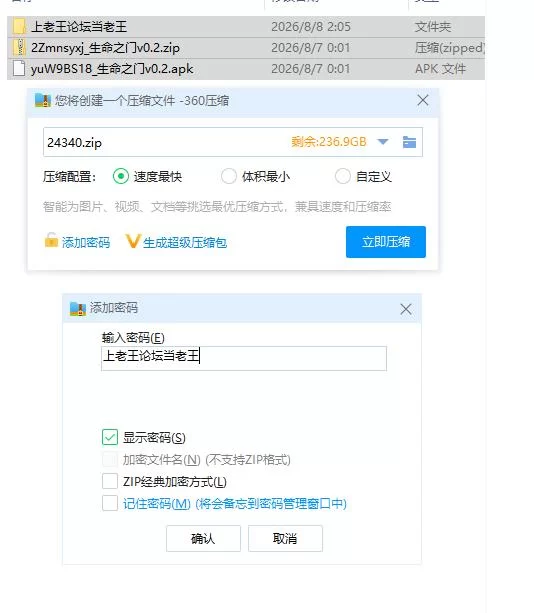Click the 剩余:236.9GB free space label
Viewport: 534px width, 613px height.
tap(329, 142)
